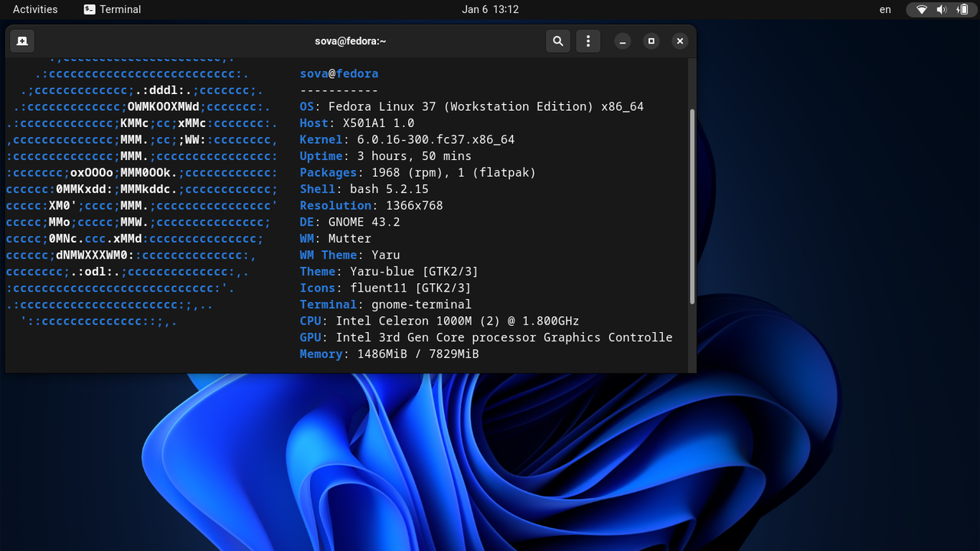Open a new terminal tab
This screenshot has width=980, height=551.
click(x=22, y=41)
